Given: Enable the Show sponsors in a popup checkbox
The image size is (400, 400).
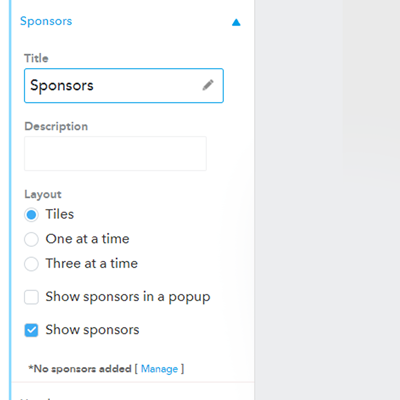Looking at the screenshot, I should tap(31, 297).
